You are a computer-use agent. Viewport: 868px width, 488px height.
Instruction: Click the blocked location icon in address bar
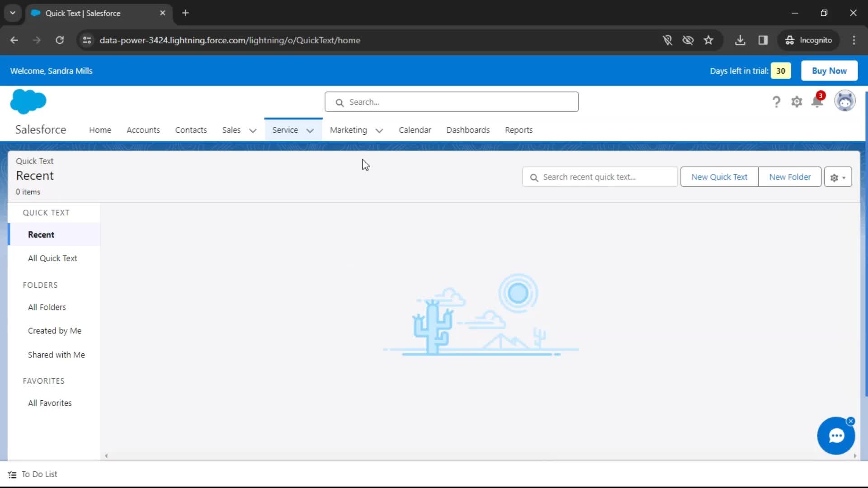click(667, 40)
